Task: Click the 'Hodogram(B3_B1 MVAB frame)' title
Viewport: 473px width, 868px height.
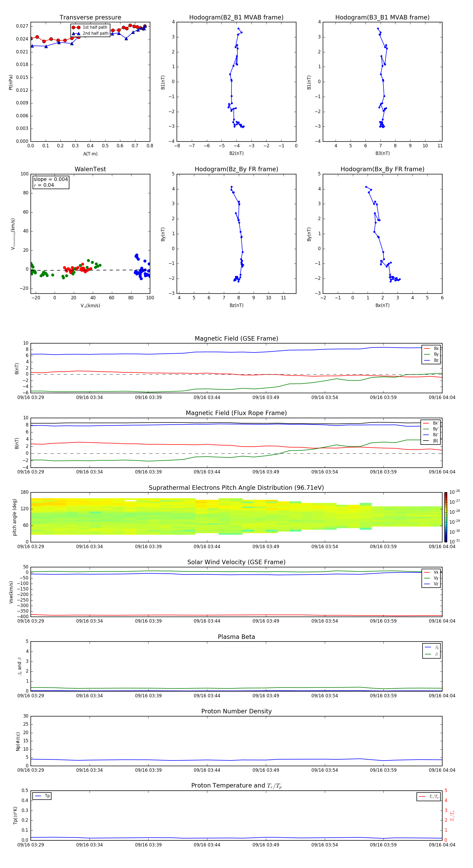Action: (x=382, y=18)
